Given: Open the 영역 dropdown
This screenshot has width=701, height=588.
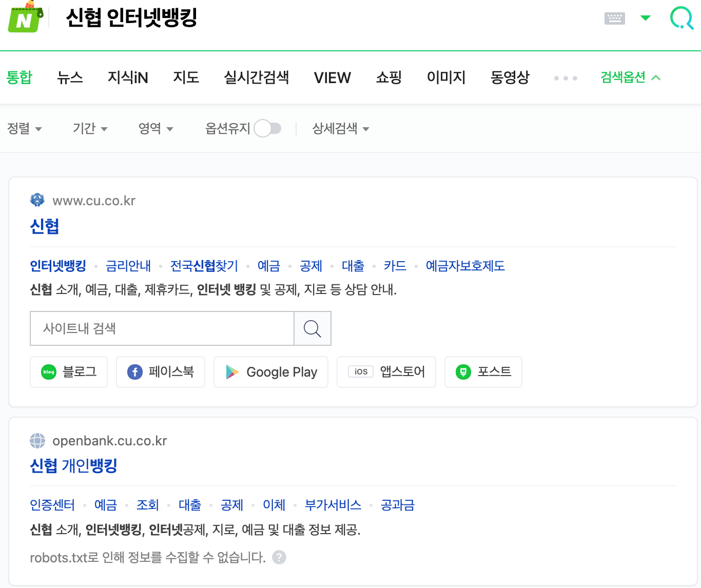Looking at the screenshot, I should point(156,128).
